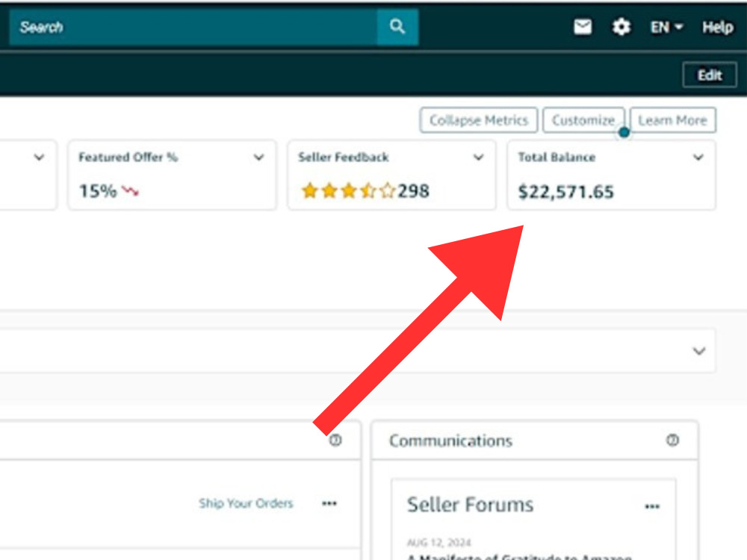This screenshot has height=560, width=747.
Task: Open the Seller Forums three-dot menu
Action: click(652, 506)
